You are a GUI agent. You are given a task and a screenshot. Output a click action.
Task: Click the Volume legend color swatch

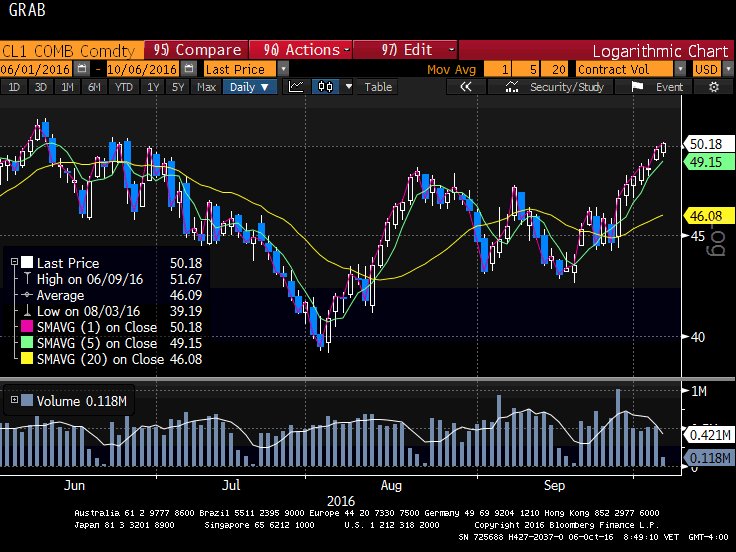pos(27,400)
